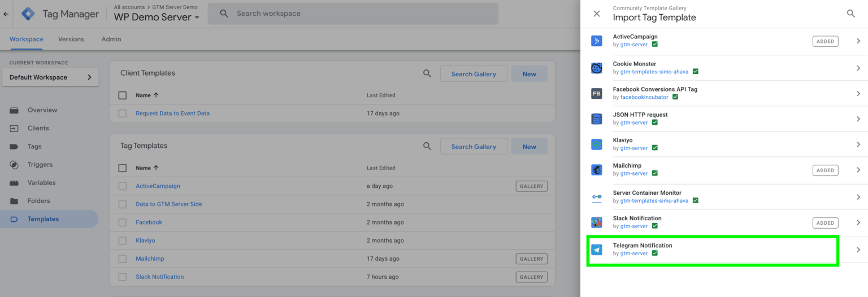Toggle select-all checkbox in Tag Templates header
868x297 pixels.
coord(123,168)
